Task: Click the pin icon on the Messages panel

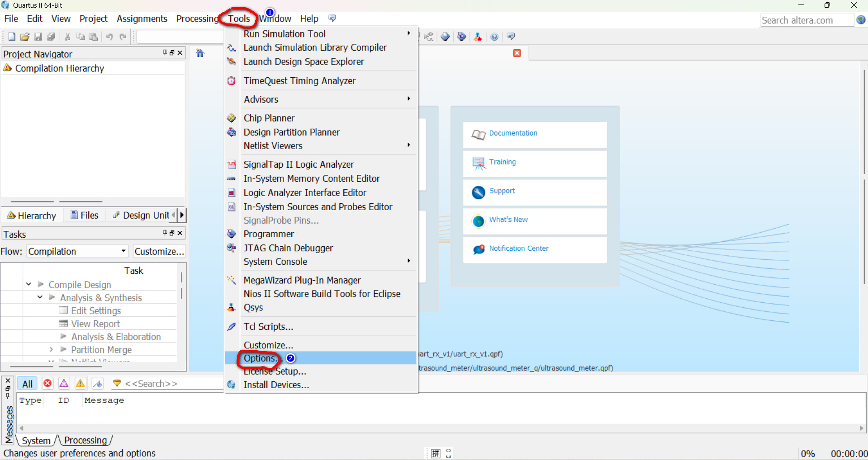Action: (8, 396)
